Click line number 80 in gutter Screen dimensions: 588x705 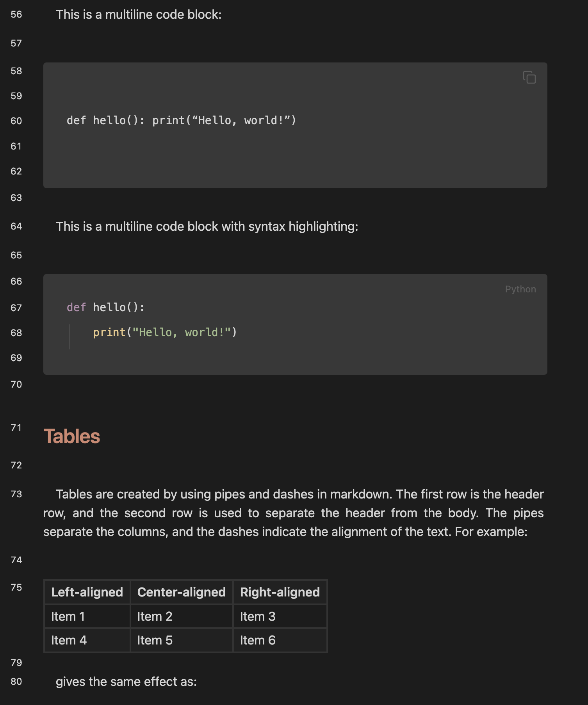click(16, 682)
